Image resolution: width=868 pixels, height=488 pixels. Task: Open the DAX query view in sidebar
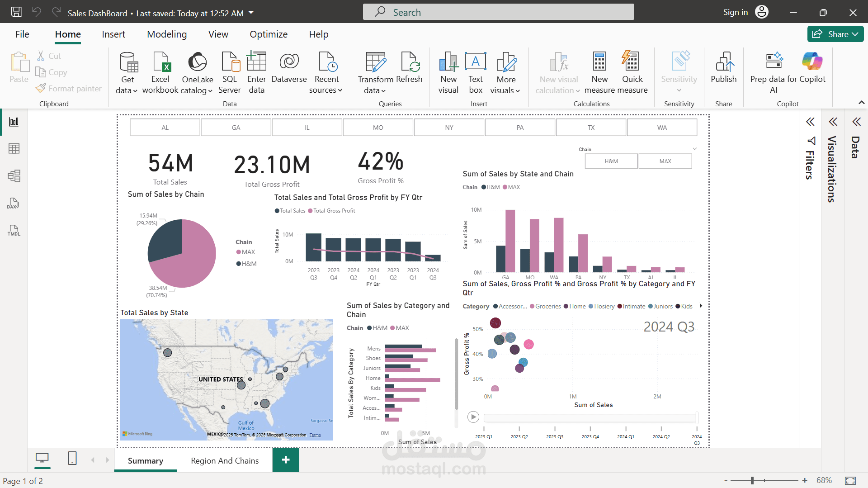tap(14, 203)
